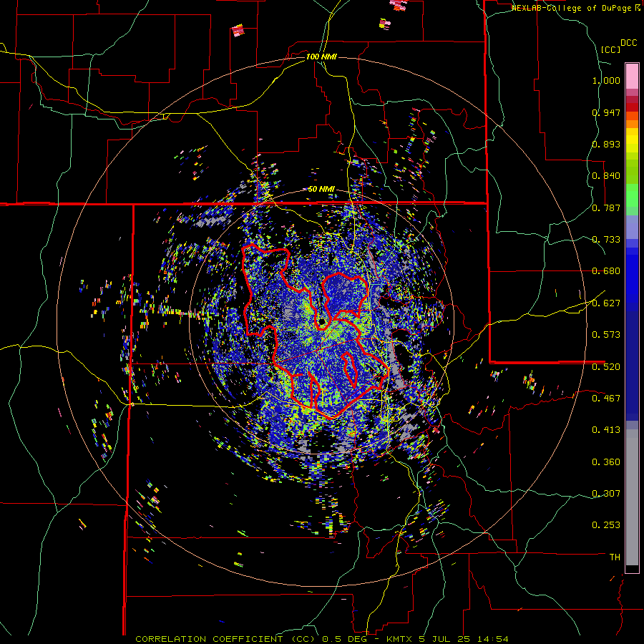Click the 1.000 scale value

click(606, 80)
